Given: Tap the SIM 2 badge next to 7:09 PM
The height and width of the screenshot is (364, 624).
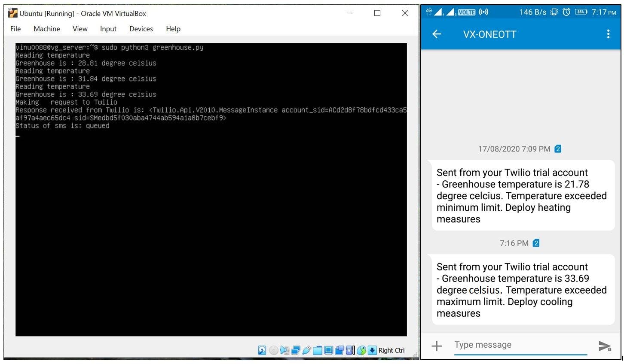Looking at the screenshot, I should (558, 149).
